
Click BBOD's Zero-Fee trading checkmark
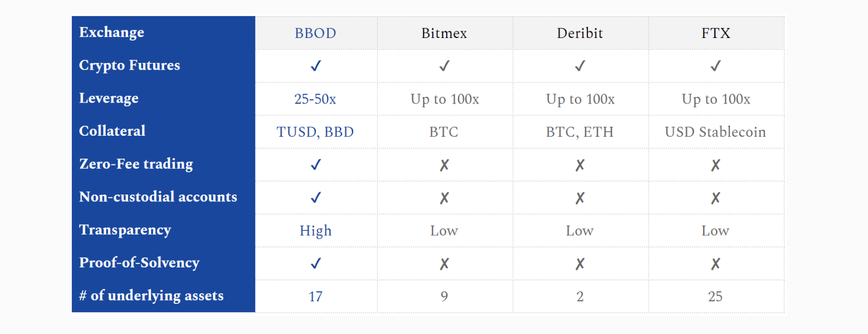click(x=316, y=165)
